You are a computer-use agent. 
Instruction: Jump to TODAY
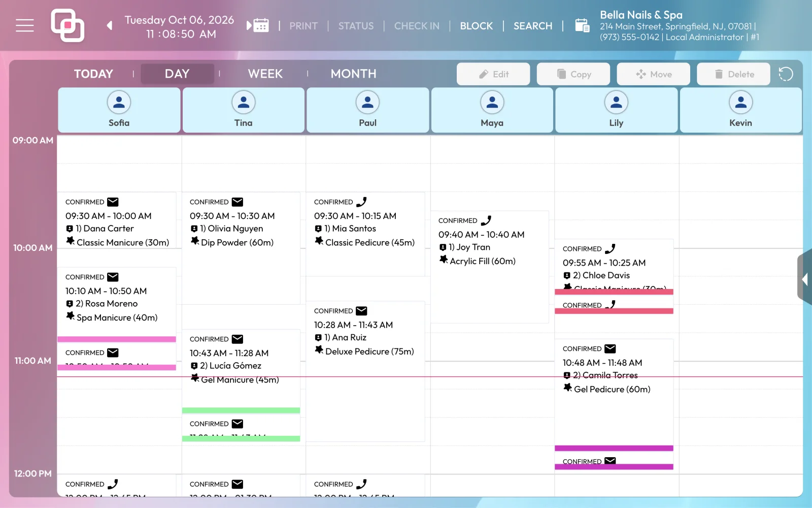[x=93, y=74]
